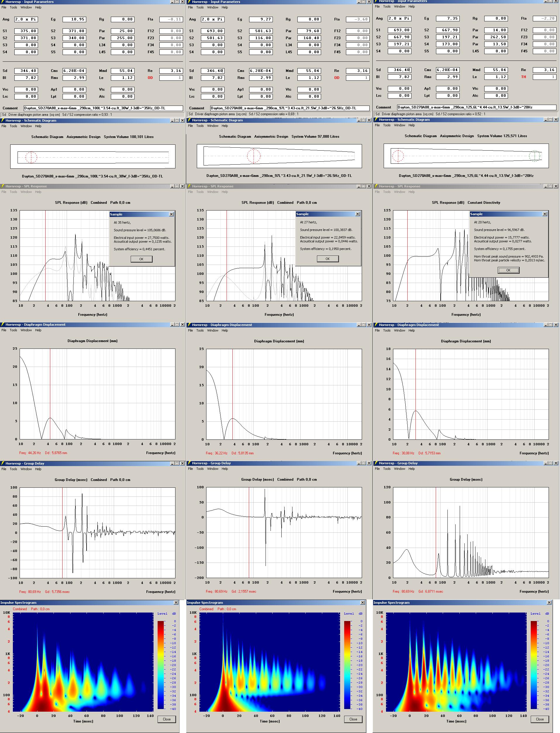Click the S3 field showing 340,00
Viewport: 560px width, 733px height.
pos(75,38)
